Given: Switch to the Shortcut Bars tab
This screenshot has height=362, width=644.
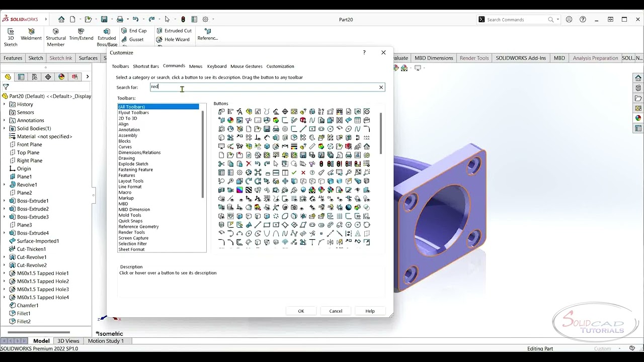Looking at the screenshot, I should point(146,66).
